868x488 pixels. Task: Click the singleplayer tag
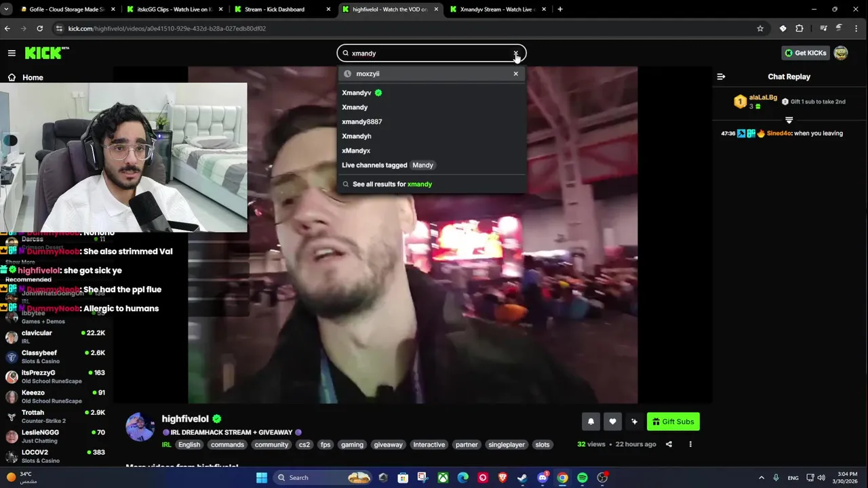pos(507,445)
